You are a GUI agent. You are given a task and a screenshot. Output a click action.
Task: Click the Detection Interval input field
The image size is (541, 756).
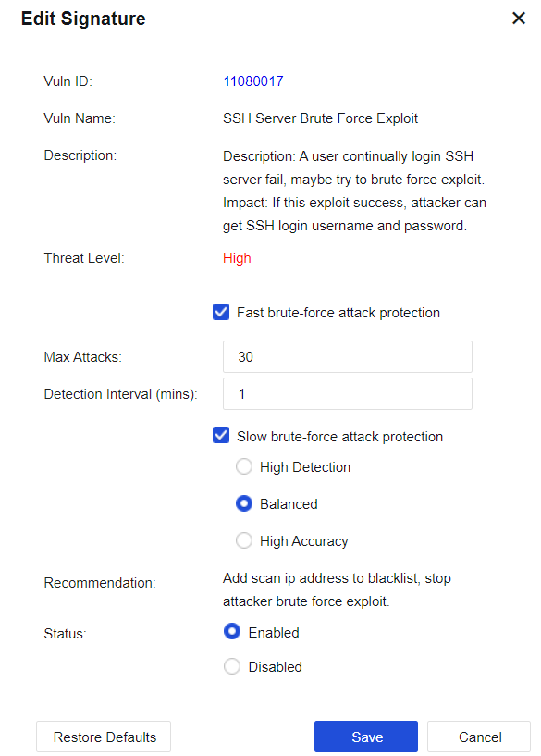pyautogui.click(x=348, y=394)
